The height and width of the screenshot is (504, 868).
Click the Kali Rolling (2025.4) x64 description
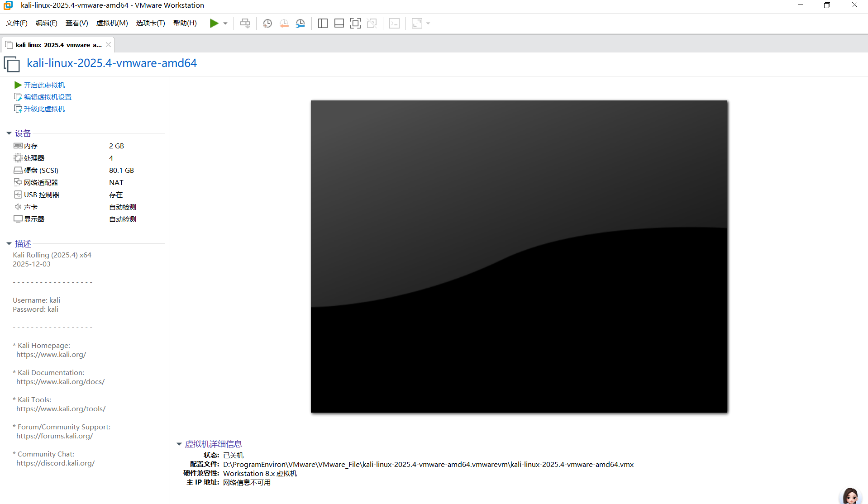52,255
